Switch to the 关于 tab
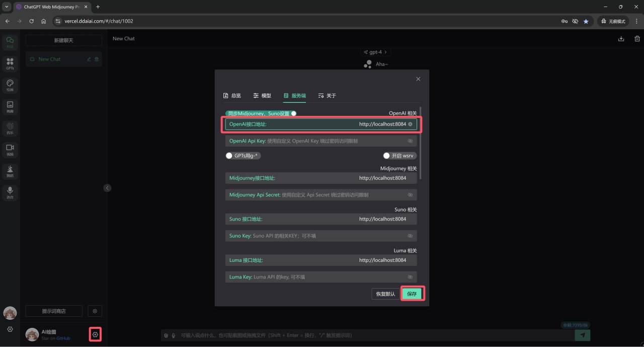 pyautogui.click(x=327, y=96)
